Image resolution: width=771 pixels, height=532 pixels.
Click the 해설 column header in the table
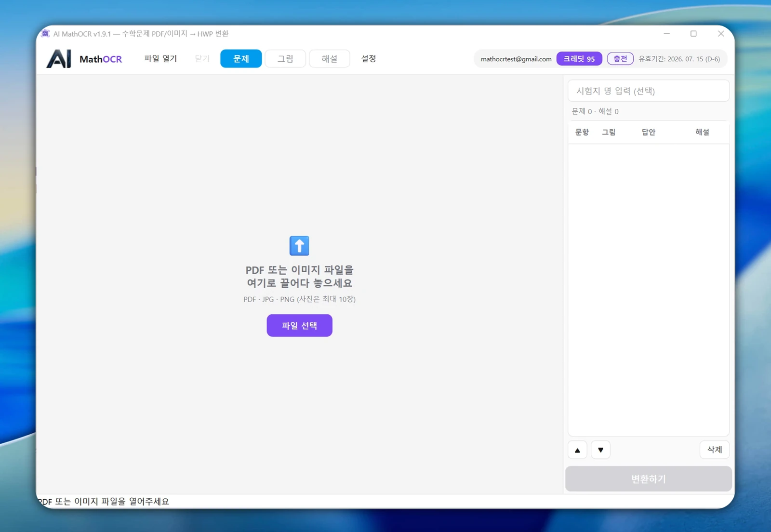click(x=702, y=132)
